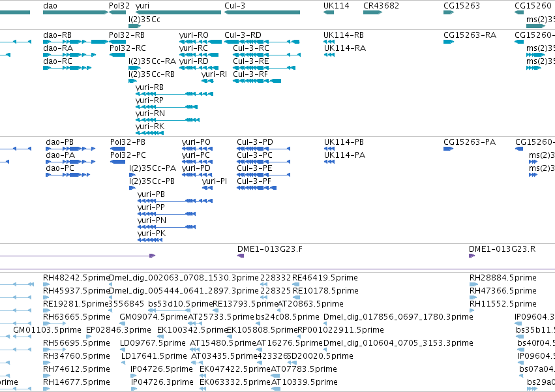Click transcript Pol32-RB
This screenshot has height=392, width=555.
127,35
